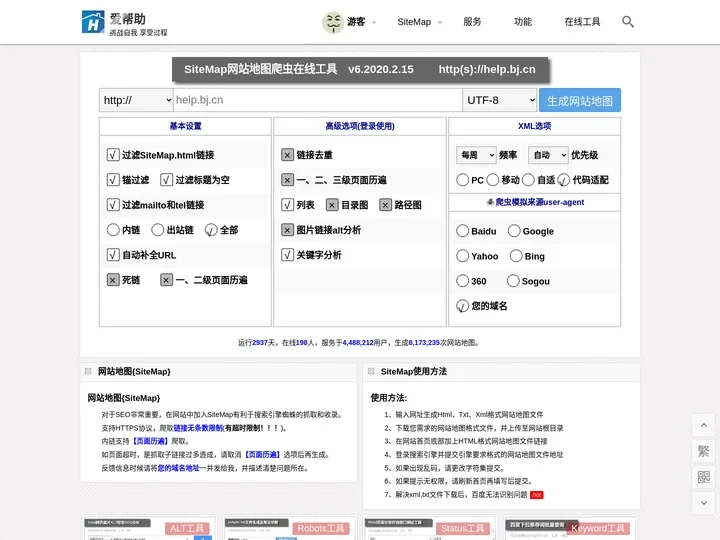Open the http:// protocol dropdown
Screen dimensions: 720x540
click(136, 100)
